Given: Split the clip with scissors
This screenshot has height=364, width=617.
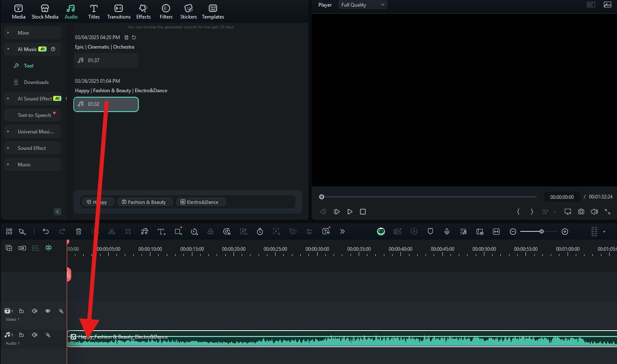Looking at the screenshot, I should tap(112, 232).
